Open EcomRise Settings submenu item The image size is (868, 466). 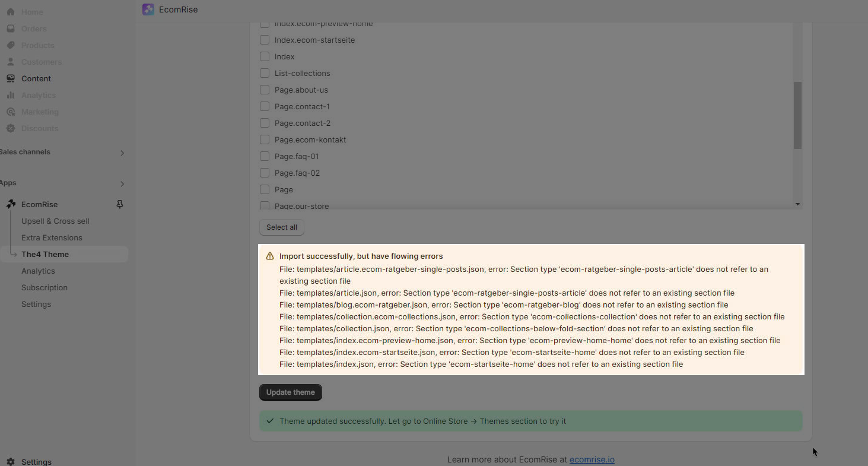pos(36,304)
